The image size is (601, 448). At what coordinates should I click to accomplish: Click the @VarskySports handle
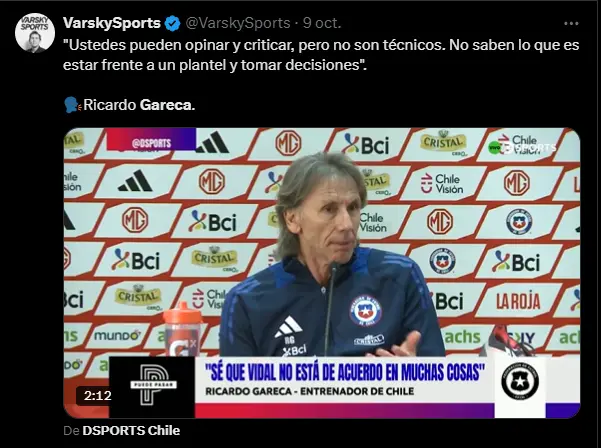pyautogui.click(x=238, y=23)
